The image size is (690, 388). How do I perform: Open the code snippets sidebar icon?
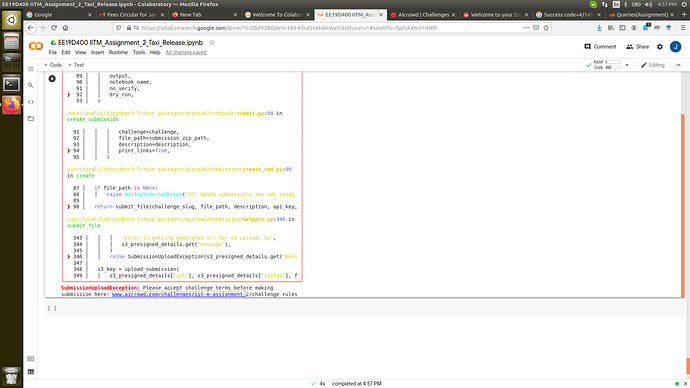pyautogui.click(x=30, y=102)
